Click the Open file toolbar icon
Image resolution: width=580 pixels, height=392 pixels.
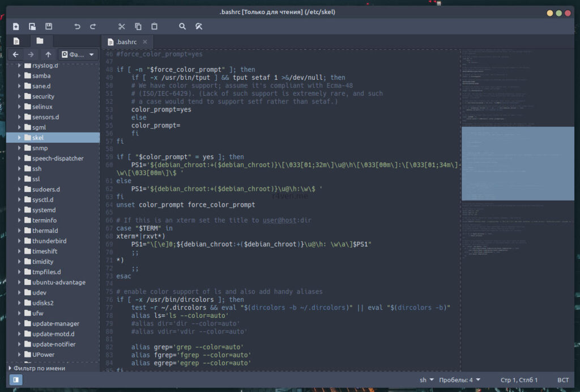32,26
